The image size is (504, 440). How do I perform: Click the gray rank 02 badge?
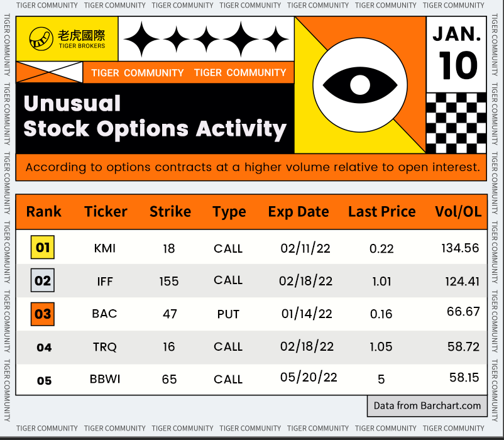pyautogui.click(x=43, y=280)
